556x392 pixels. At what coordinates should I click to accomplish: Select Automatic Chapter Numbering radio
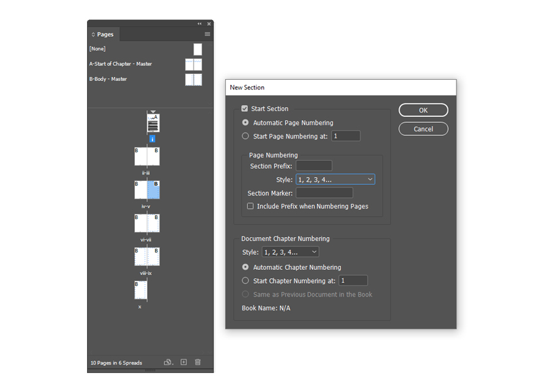[245, 267]
